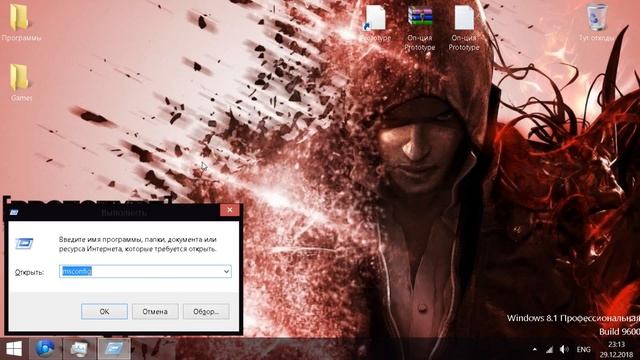Screen dimensions: 640x360
Task: Click the Windows Start button
Action: (14, 349)
